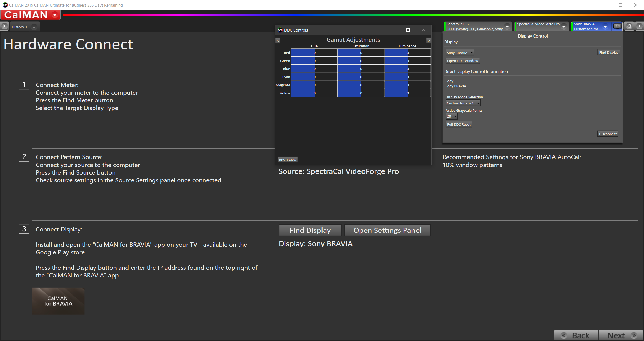This screenshot has width=644, height=341.
Task: Open the SpectraCal C6 meter tab
Action: click(474, 27)
